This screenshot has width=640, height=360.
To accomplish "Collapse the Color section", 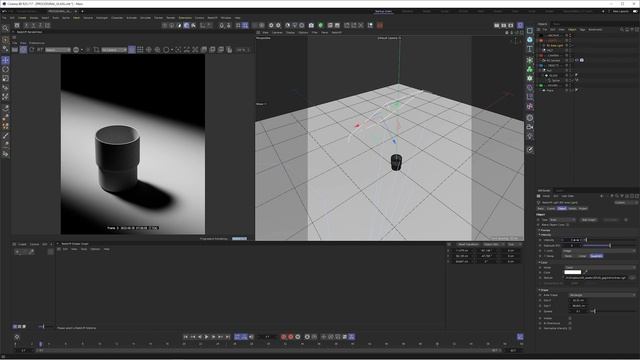I will tap(543, 262).
